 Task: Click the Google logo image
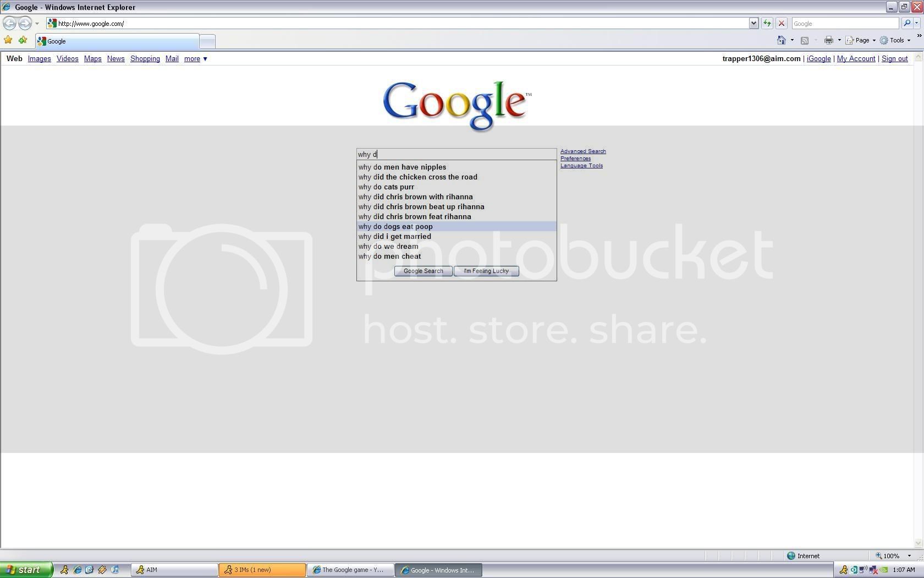pyautogui.click(x=457, y=106)
